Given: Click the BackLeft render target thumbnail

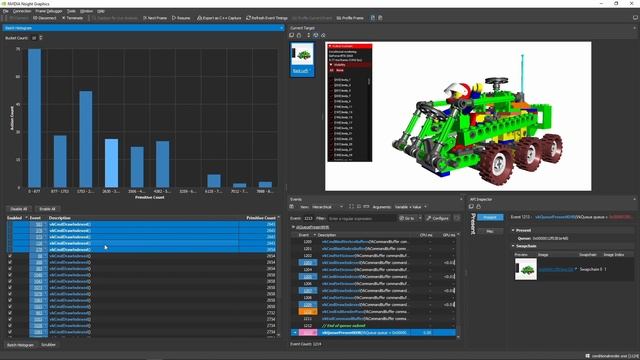Looking at the screenshot, I should pyautogui.click(x=302, y=55).
